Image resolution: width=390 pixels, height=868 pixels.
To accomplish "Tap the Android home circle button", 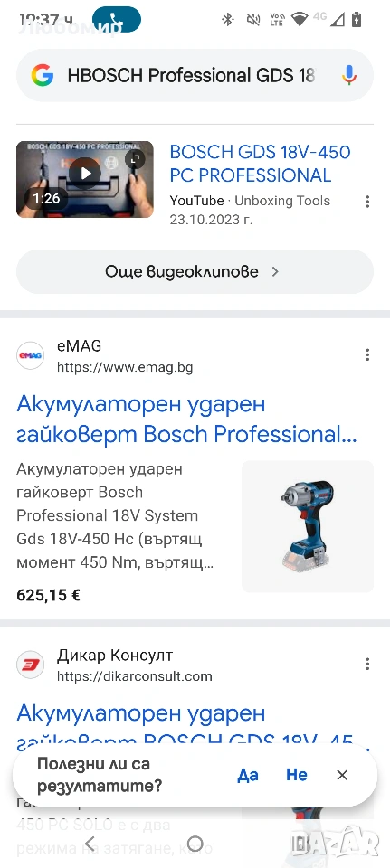I will [x=195, y=844].
